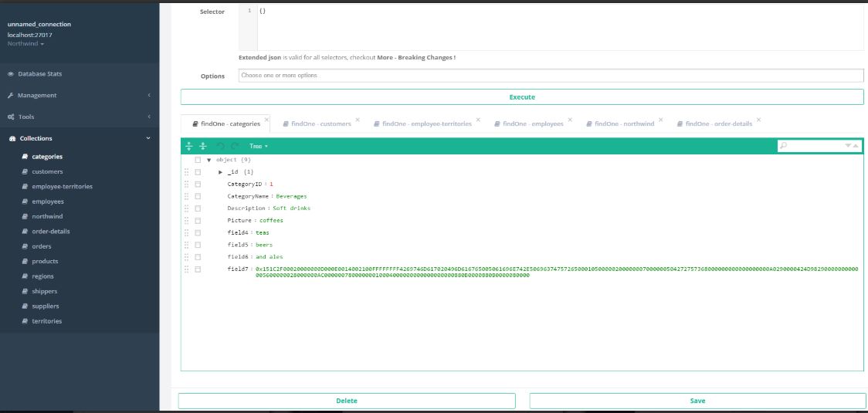Viewport: 868px width, 413px height.
Task: Click the next search result arrow
Action: (x=848, y=146)
